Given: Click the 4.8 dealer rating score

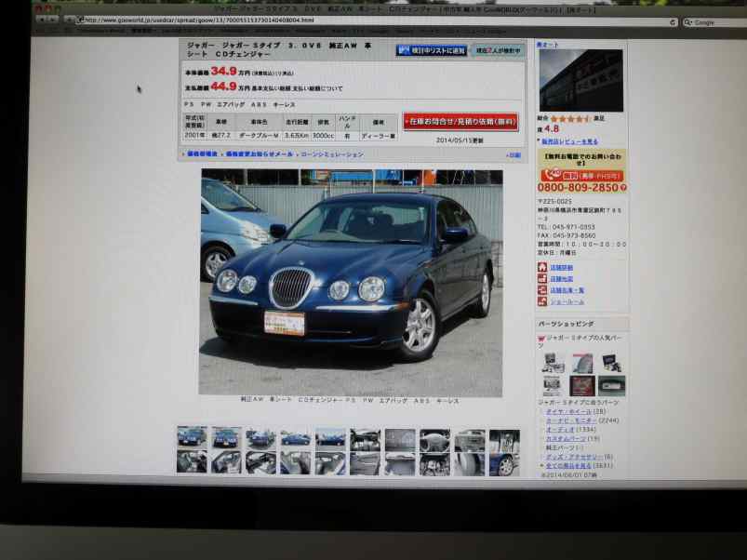Looking at the screenshot, I should coord(552,129).
